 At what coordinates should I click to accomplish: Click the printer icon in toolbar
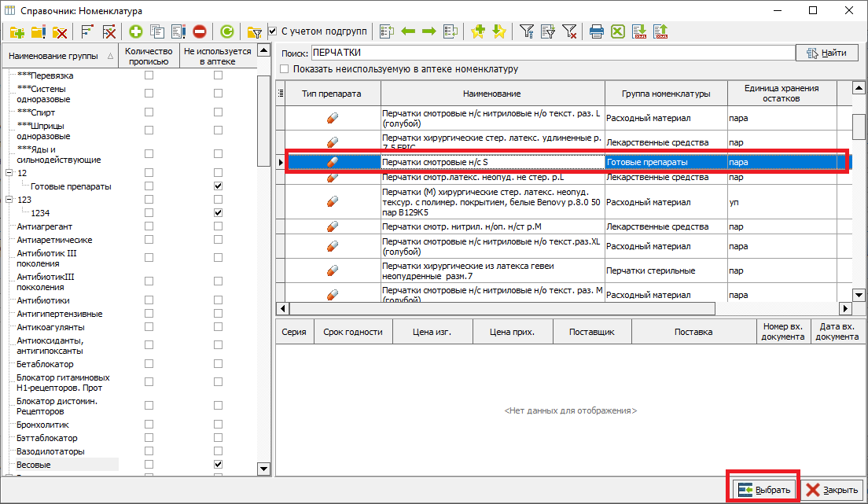click(x=597, y=31)
